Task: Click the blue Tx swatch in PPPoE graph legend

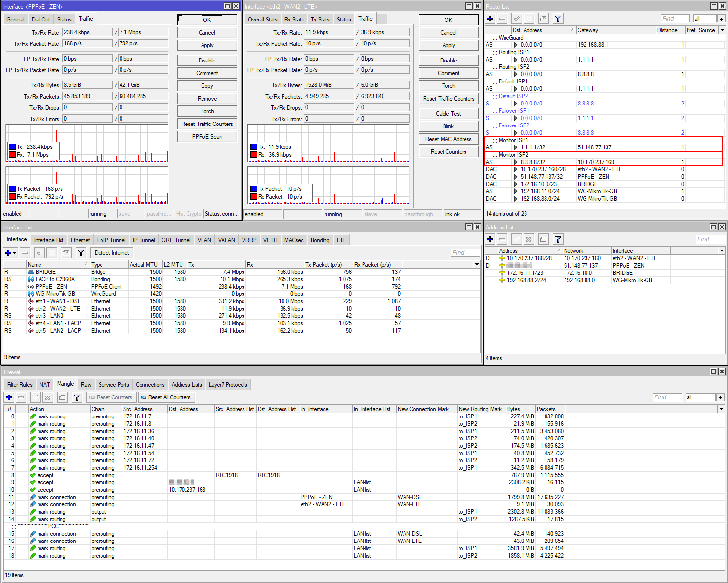Action: click(x=12, y=147)
